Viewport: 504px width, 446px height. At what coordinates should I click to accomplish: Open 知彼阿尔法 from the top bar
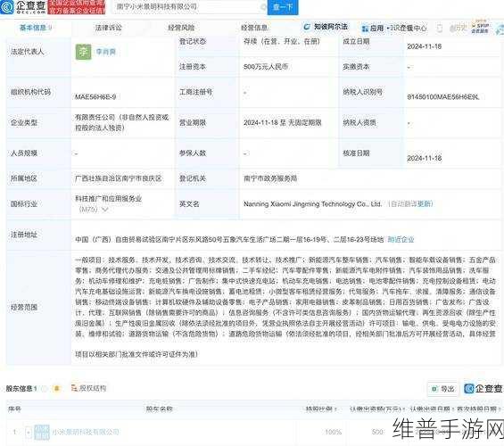(x=326, y=27)
